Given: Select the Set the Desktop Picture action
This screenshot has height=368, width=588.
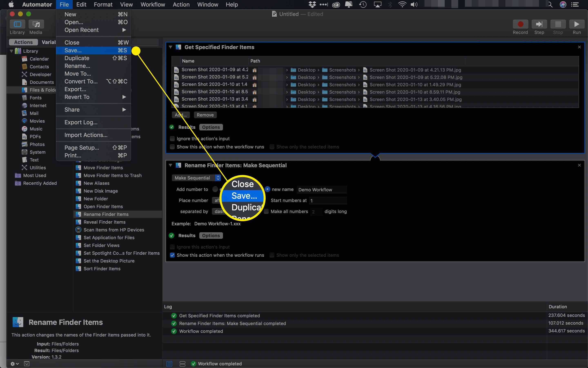Looking at the screenshot, I should pyautogui.click(x=118, y=261).
